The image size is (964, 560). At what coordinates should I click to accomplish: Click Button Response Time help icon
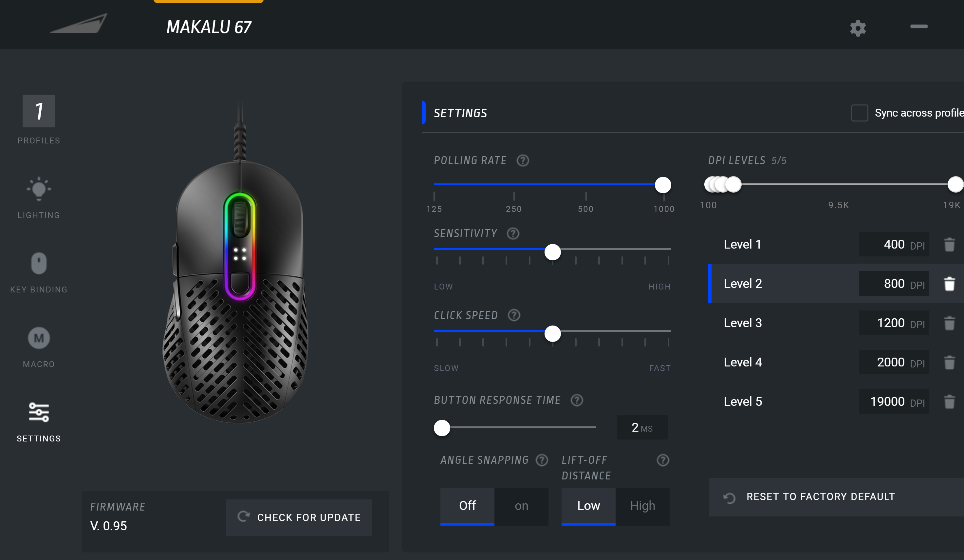(x=577, y=400)
